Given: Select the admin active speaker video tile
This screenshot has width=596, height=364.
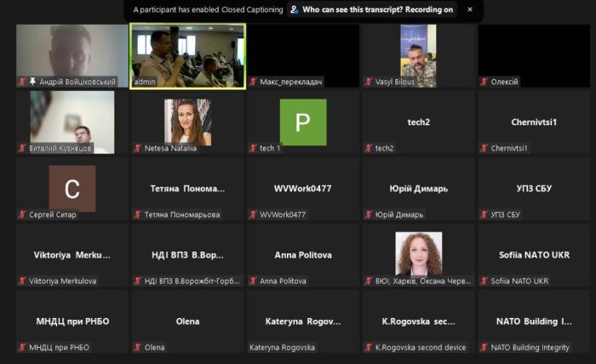Looking at the screenshot, I should 187,55.
